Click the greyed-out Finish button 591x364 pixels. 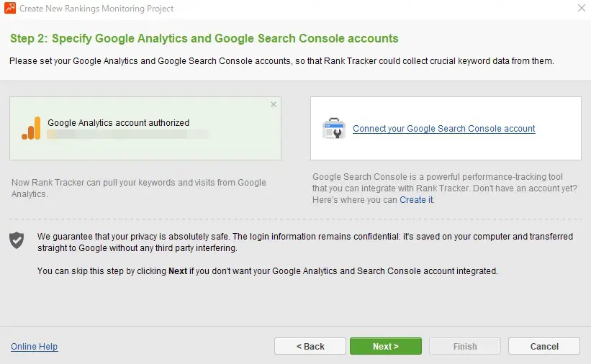coord(464,346)
